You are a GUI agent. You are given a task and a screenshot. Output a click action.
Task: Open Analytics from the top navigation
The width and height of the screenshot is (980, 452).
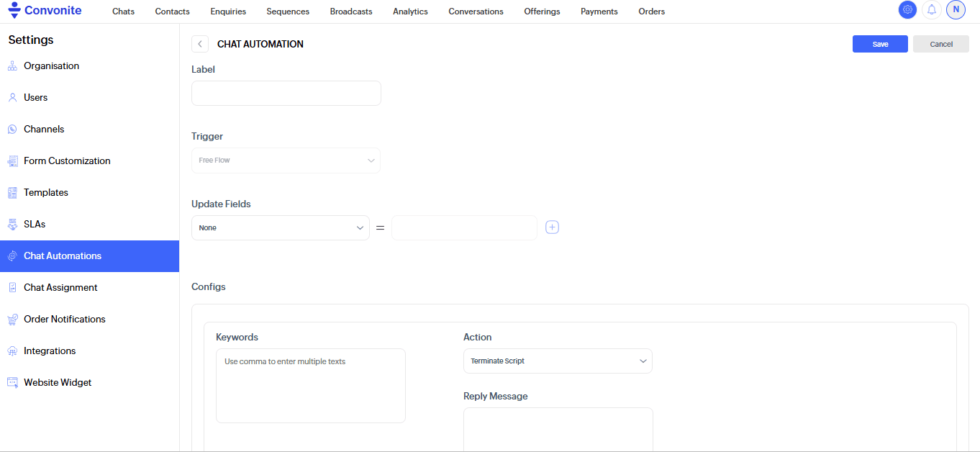click(x=410, y=12)
